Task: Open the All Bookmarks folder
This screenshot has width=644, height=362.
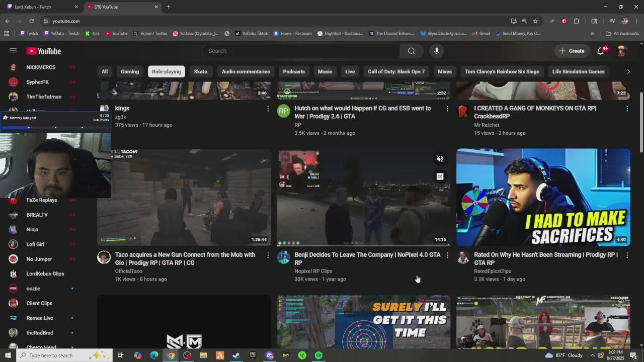Action: point(622,34)
